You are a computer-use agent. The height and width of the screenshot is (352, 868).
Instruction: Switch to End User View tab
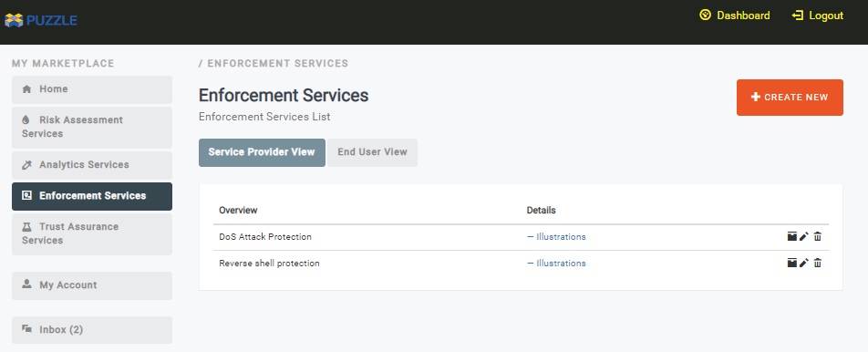(x=373, y=152)
